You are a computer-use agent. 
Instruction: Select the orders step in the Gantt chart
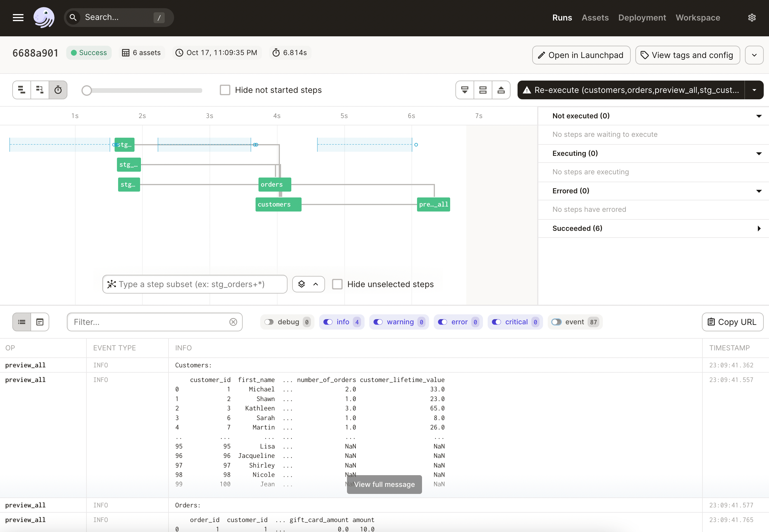click(274, 185)
